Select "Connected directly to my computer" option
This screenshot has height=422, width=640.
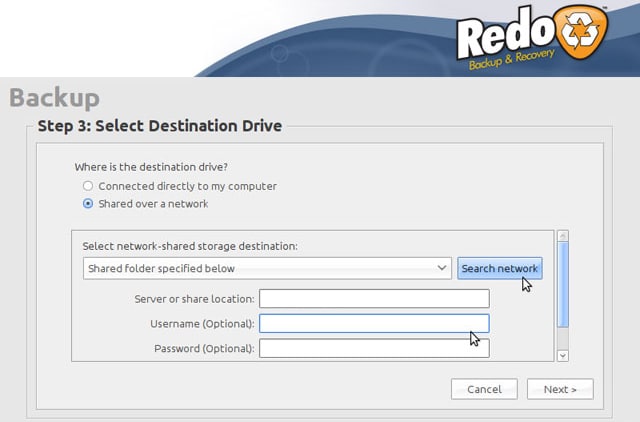point(88,186)
